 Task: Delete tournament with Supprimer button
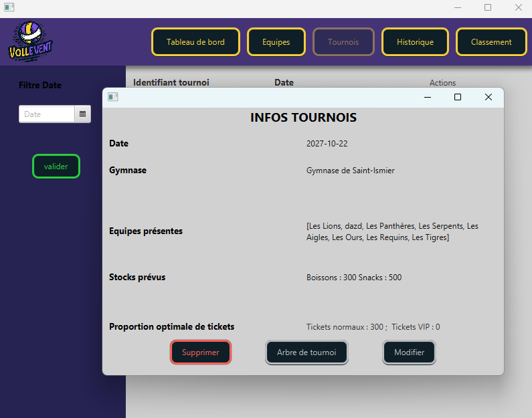coord(201,352)
